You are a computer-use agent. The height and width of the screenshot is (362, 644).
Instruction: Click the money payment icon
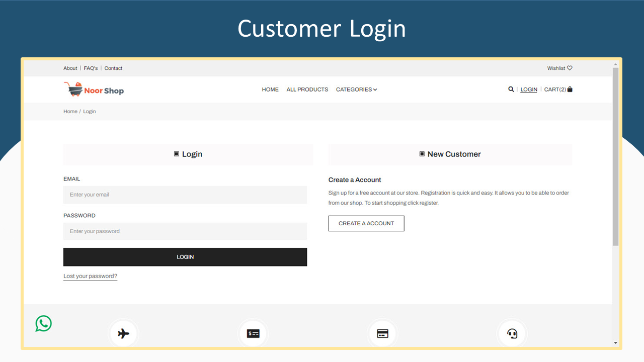(253, 333)
